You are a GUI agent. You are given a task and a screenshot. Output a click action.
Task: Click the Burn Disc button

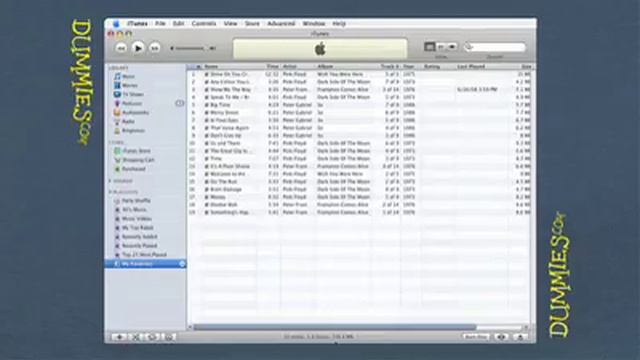pos(476,337)
